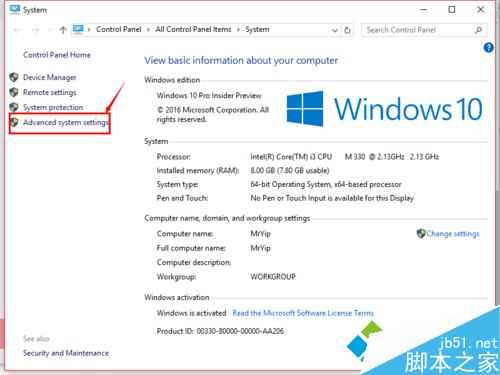Read the Microsoft Software License Terms

tap(303, 313)
